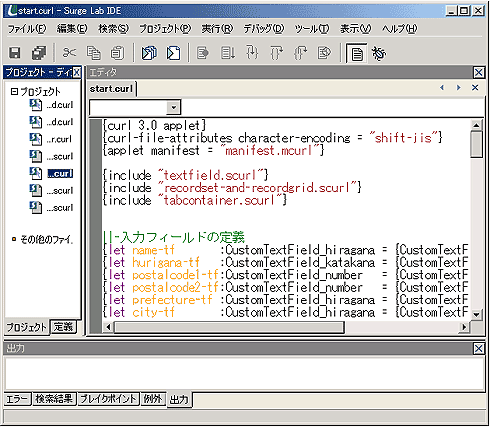The image size is (490, 427).
Task: Expand the その他のファイル node
Action: point(14,239)
